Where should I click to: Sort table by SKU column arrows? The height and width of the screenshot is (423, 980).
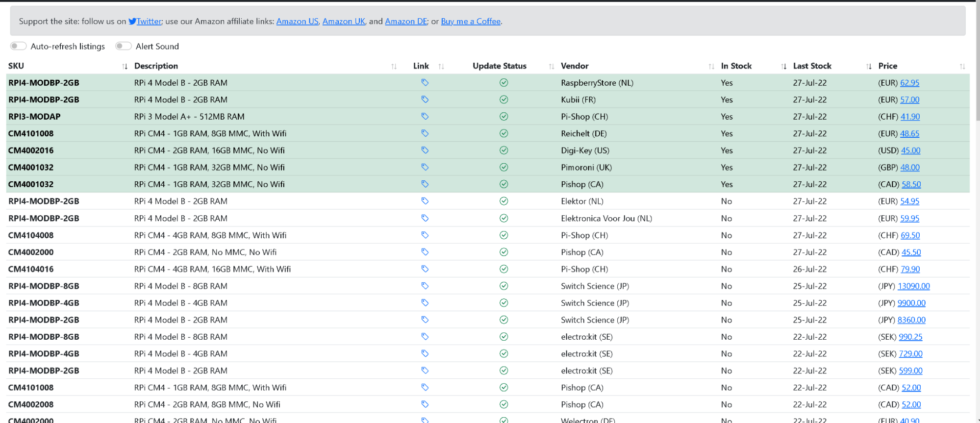[125, 66]
